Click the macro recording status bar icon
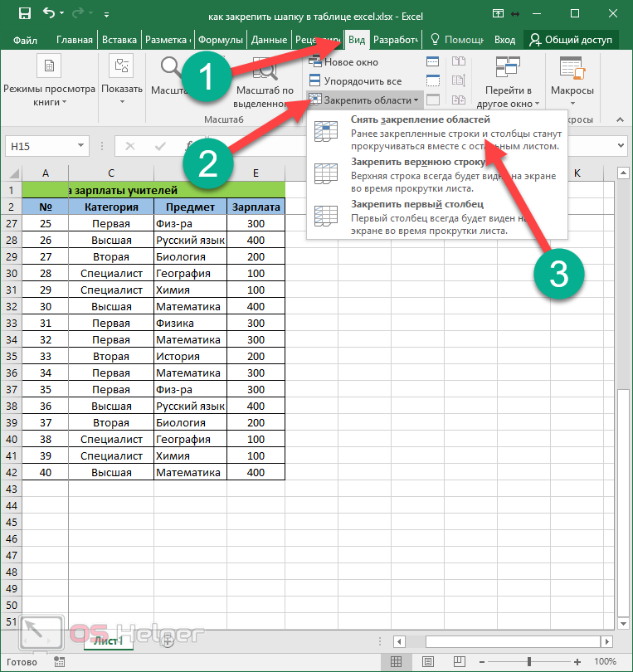Screen dimensions: 633x672 (59, 662)
